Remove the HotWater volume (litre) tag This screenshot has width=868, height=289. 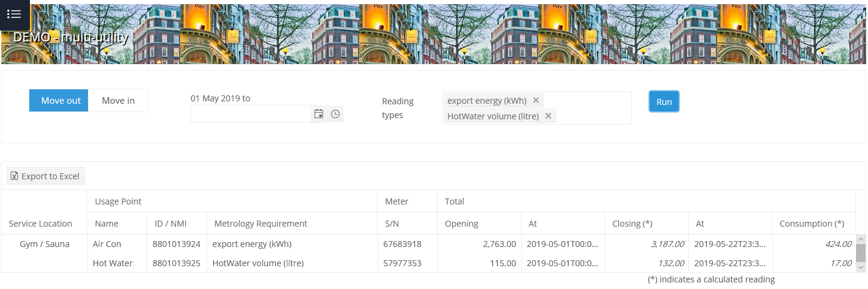(548, 116)
